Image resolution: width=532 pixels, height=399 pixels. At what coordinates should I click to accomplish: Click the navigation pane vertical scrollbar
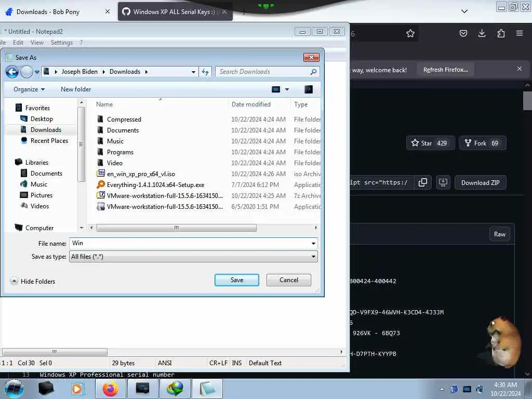81,144
